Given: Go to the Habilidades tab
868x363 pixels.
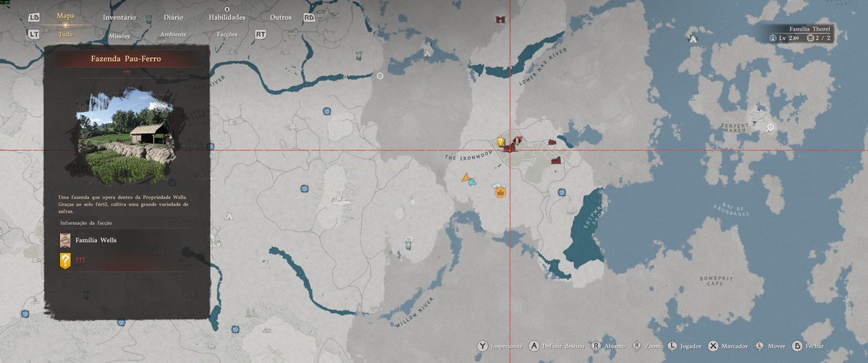Looking at the screenshot, I should click(227, 17).
